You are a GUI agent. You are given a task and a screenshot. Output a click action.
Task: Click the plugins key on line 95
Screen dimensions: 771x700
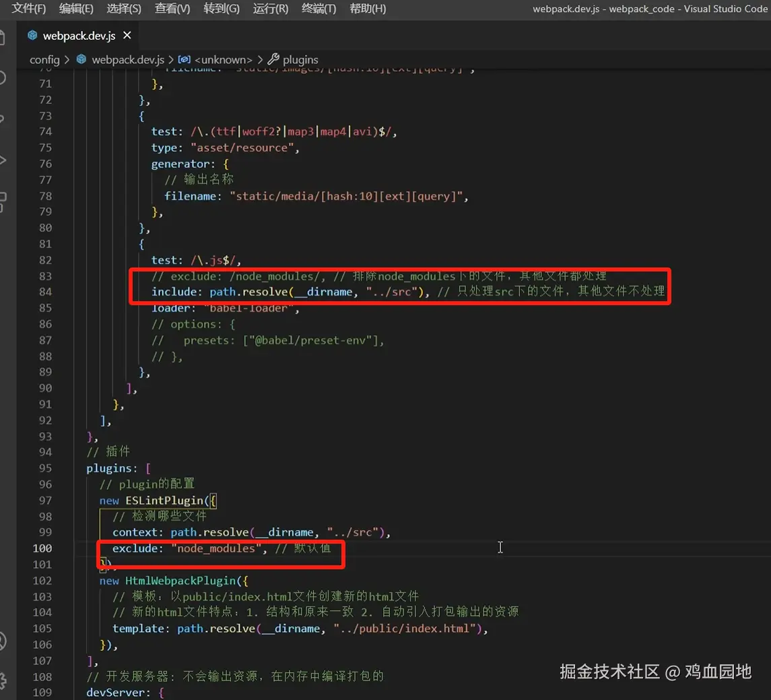109,468
